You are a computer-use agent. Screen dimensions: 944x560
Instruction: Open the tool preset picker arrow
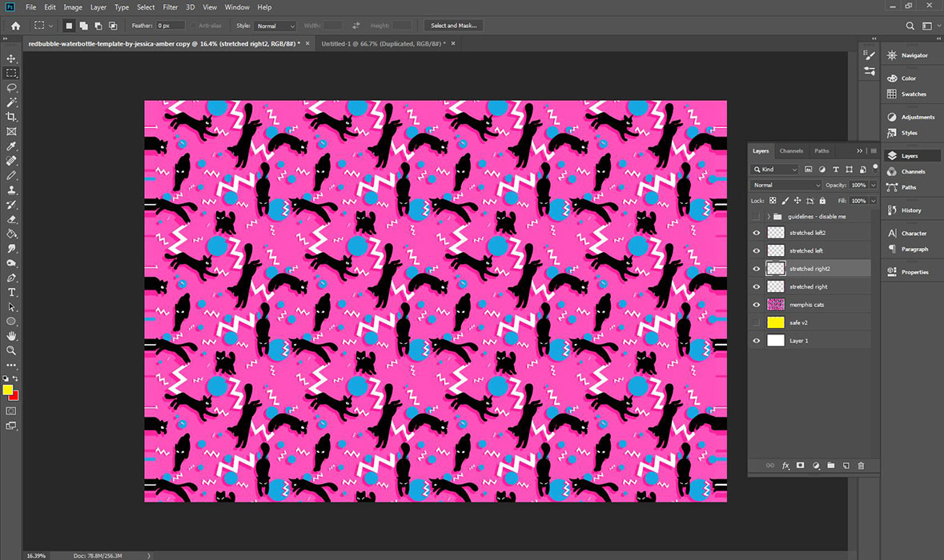point(50,26)
